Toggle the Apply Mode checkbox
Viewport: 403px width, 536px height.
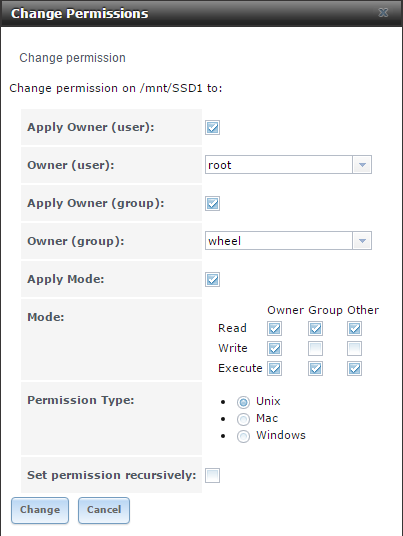[212, 279]
